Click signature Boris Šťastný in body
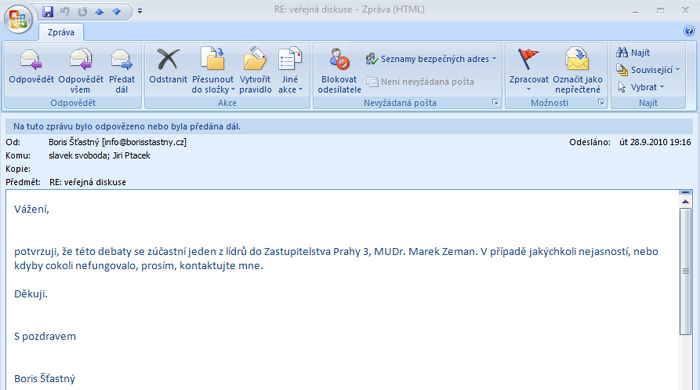This screenshot has height=390, width=700. coord(45,378)
